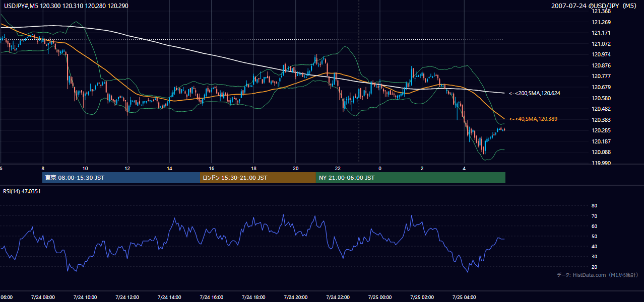Click the bottom time label 7/24 20:00

click(x=295, y=297)
